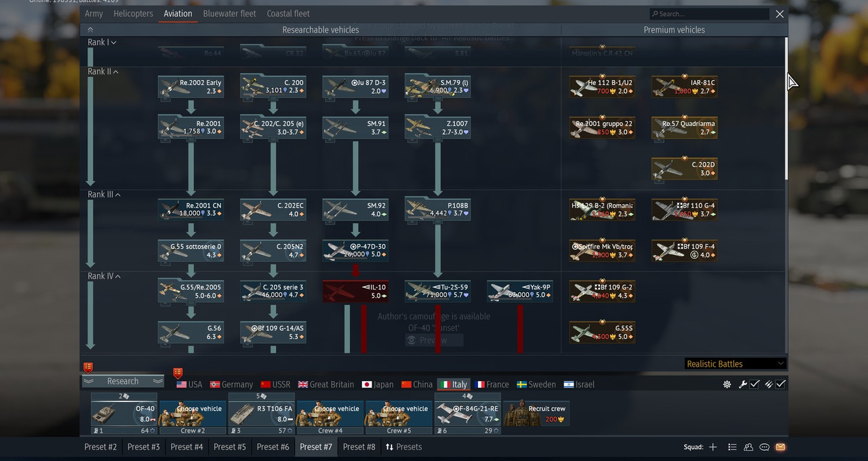868x461 pixels.
Task: Select the F-84G-21-RE crew slot
Action: 467,413
